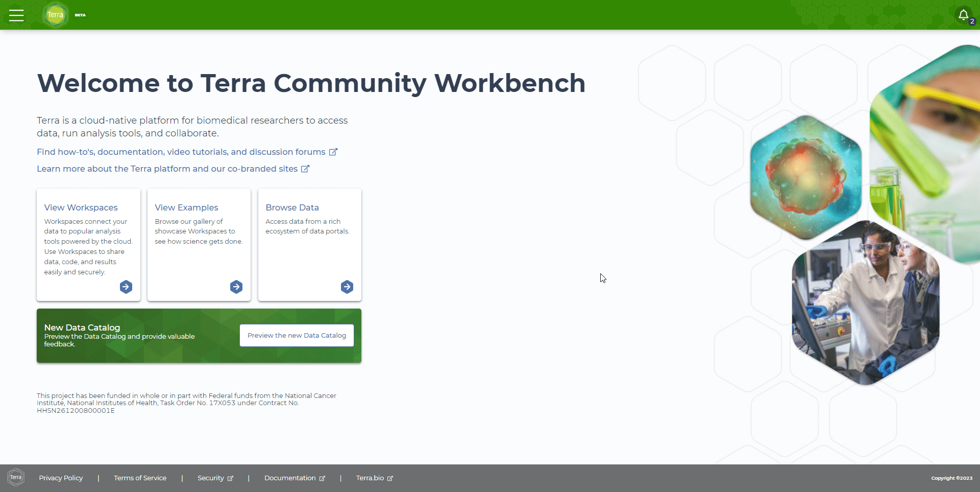The width and height of the screenshot is (980, 492).
Task: Click the Browse Data description text
Action: 307,226
